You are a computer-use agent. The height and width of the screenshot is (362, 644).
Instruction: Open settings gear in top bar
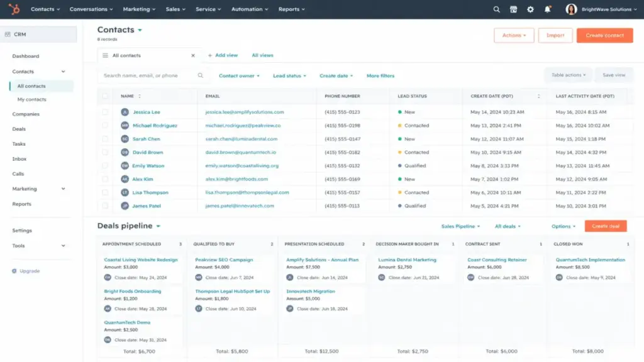pos(530,9)
